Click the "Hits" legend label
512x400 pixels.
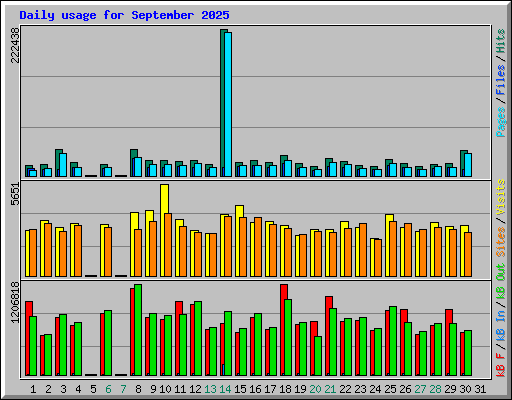pyautogui.click(x=501, y=41)
